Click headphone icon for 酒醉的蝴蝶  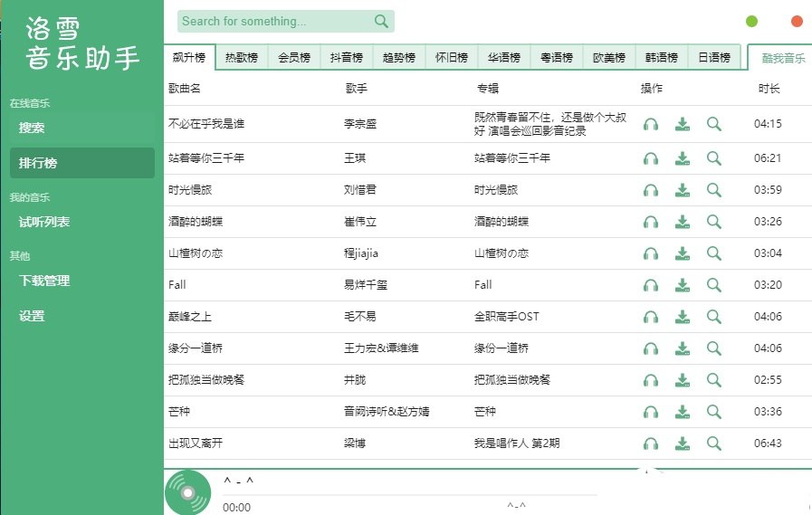click(x=650, y=222)
